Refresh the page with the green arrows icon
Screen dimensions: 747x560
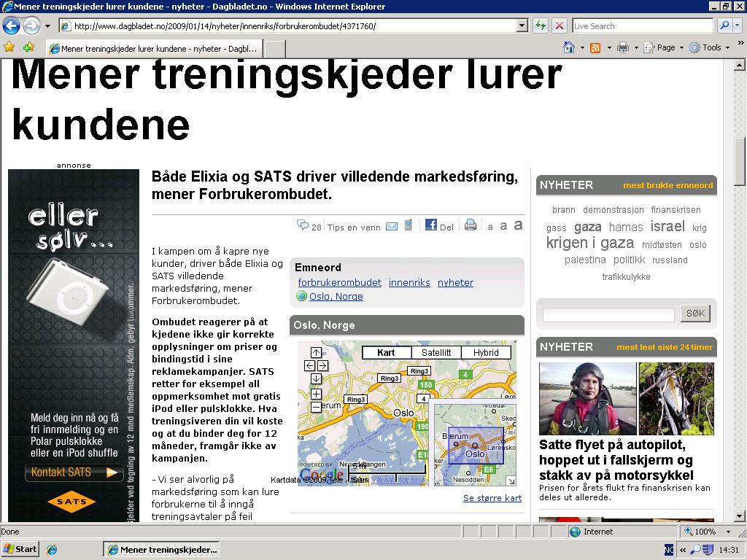(541, 26)
